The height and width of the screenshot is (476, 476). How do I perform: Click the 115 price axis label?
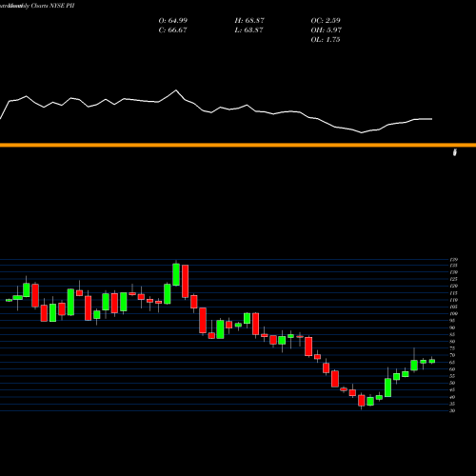454,293
